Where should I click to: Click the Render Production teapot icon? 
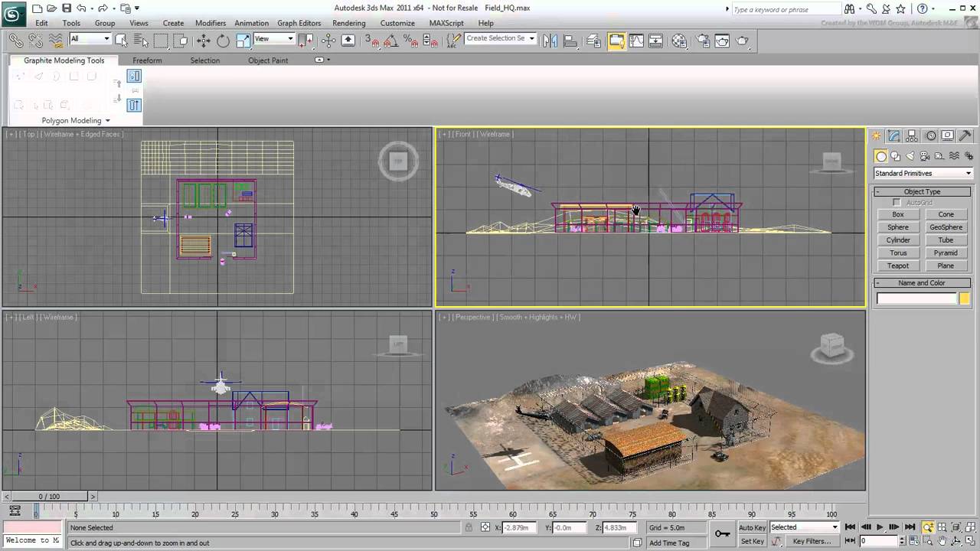(x=743, y=41)
